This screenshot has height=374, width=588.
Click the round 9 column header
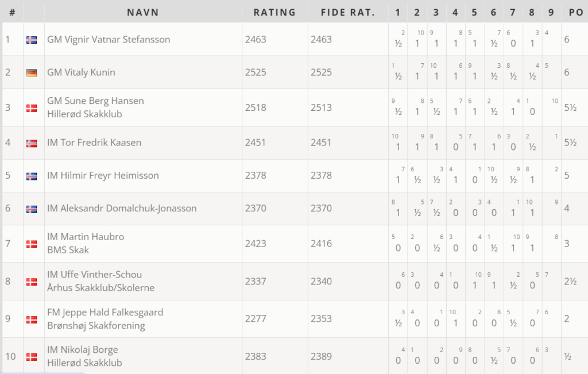[x=551, y=12]
